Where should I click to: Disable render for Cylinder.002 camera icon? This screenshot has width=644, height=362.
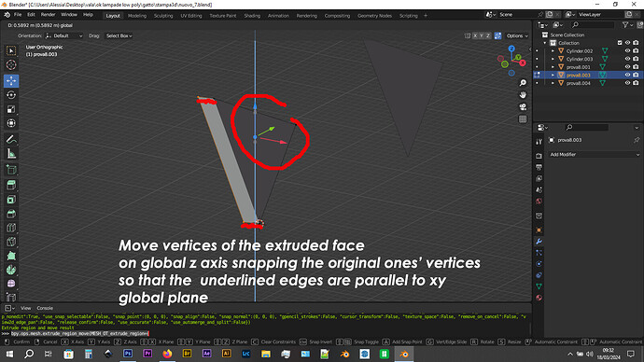[636, 51]
